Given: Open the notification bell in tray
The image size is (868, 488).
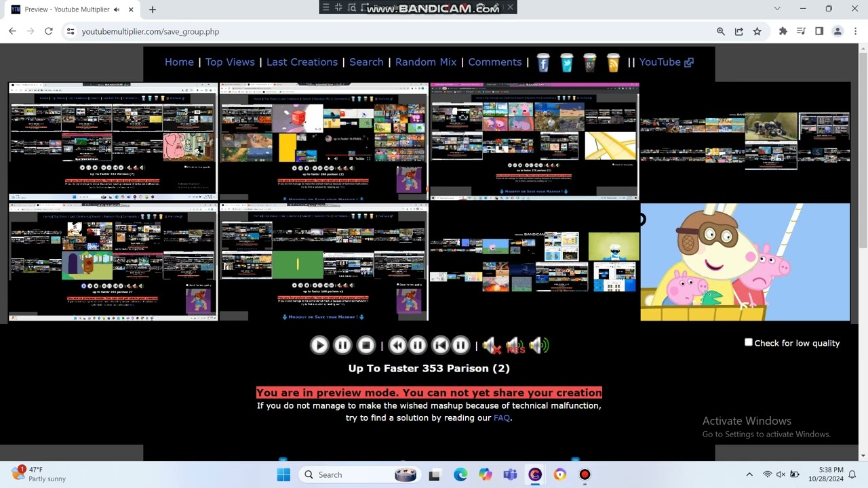Looking at the screenshot, I should 852,474.
